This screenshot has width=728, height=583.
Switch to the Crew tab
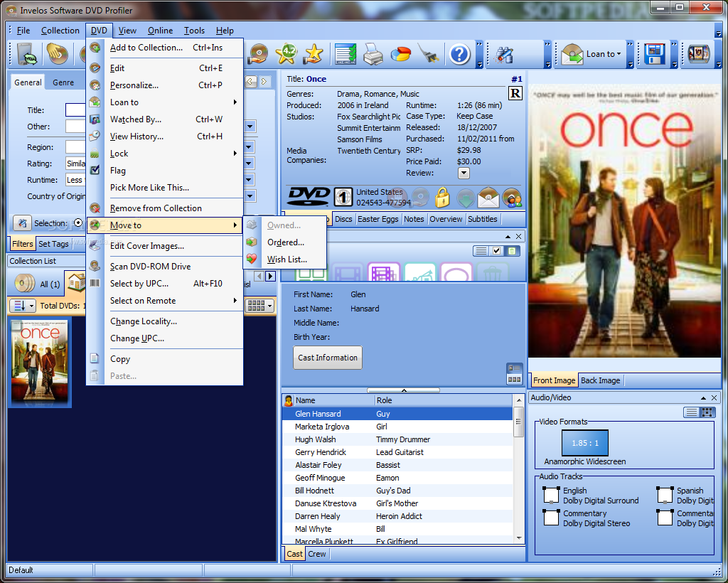click(316, 554)
